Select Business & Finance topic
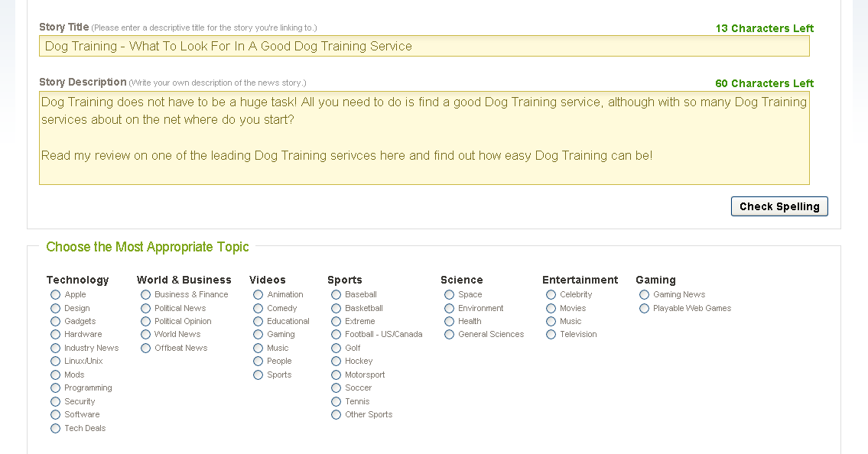868x454 pixels. tap(146, 295)
